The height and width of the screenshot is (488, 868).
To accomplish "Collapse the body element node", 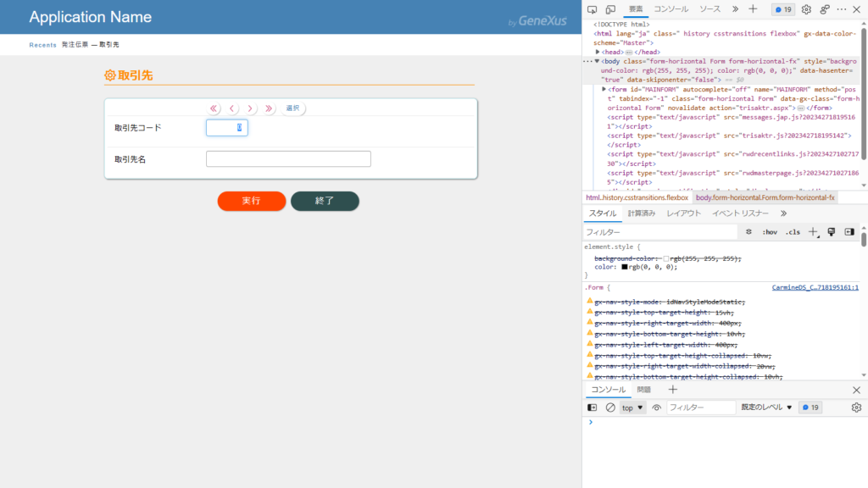I will click(598, 61).
